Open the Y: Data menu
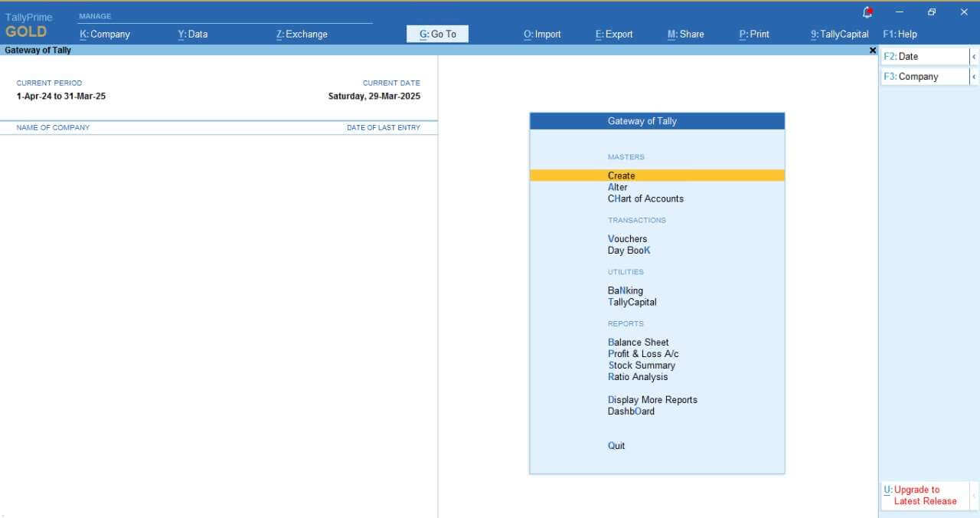 tap(192, 34)
